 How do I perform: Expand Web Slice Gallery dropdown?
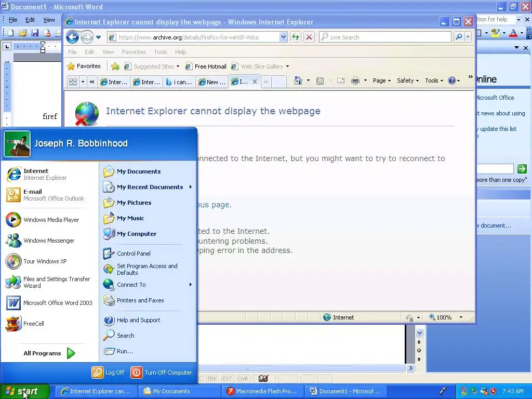pyautogui.click(x=287, y=66)
